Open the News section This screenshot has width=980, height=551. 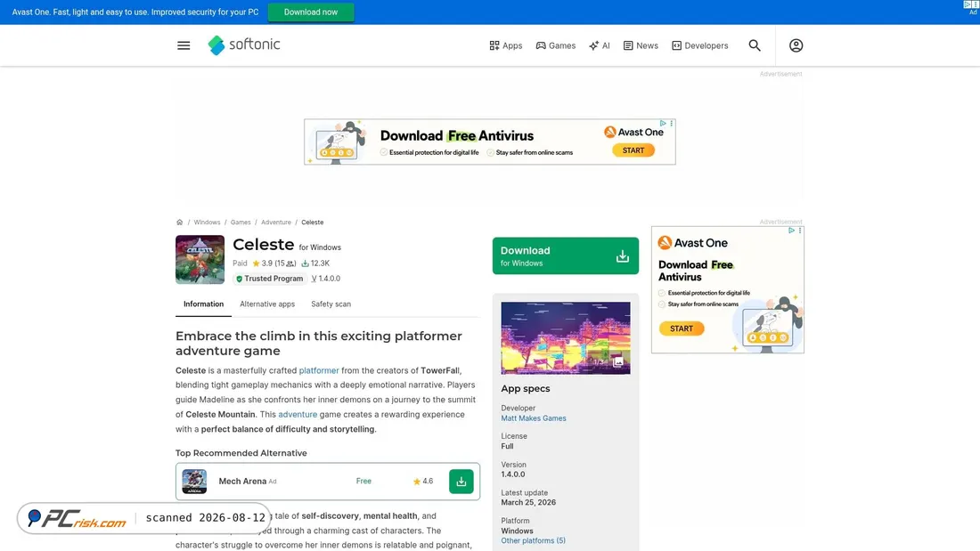click(x=641, y=45)
